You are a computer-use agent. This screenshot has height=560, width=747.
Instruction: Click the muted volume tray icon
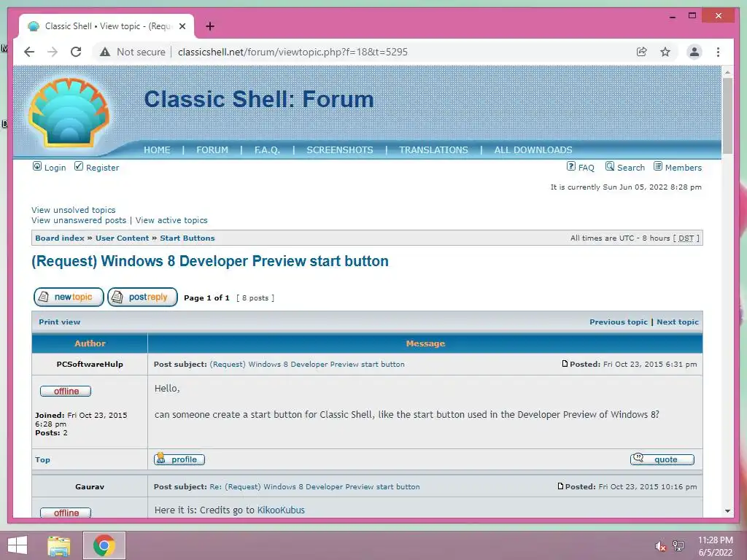pyautogui.click(x=660, y=546)
